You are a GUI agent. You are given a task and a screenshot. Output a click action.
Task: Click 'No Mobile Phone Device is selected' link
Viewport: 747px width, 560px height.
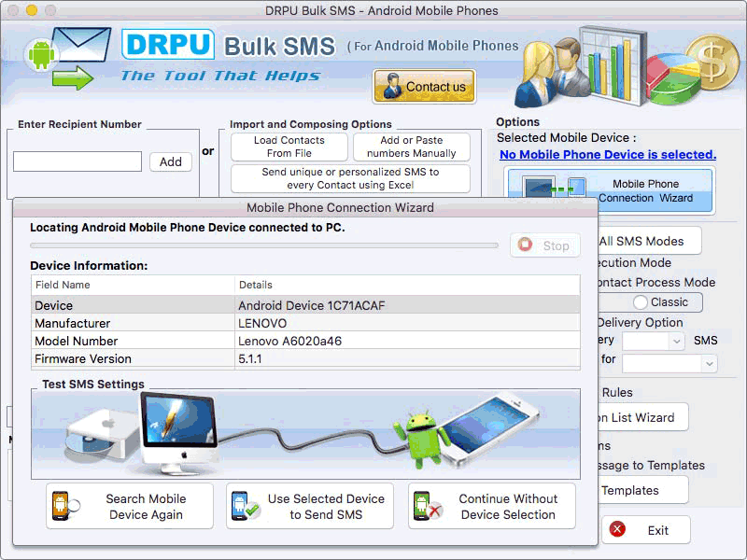click(x=608, y=154)
